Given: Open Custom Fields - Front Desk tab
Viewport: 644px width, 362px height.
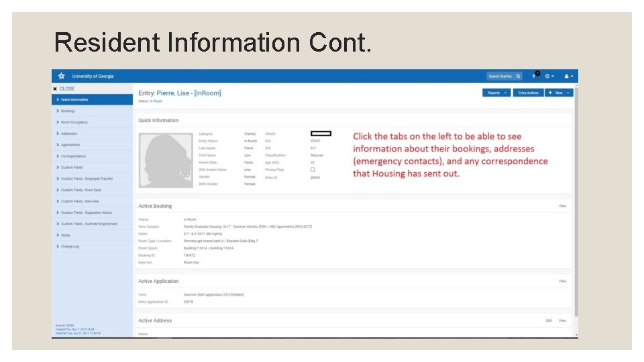Looking at the screenshot, I should (x=92, y=190).
